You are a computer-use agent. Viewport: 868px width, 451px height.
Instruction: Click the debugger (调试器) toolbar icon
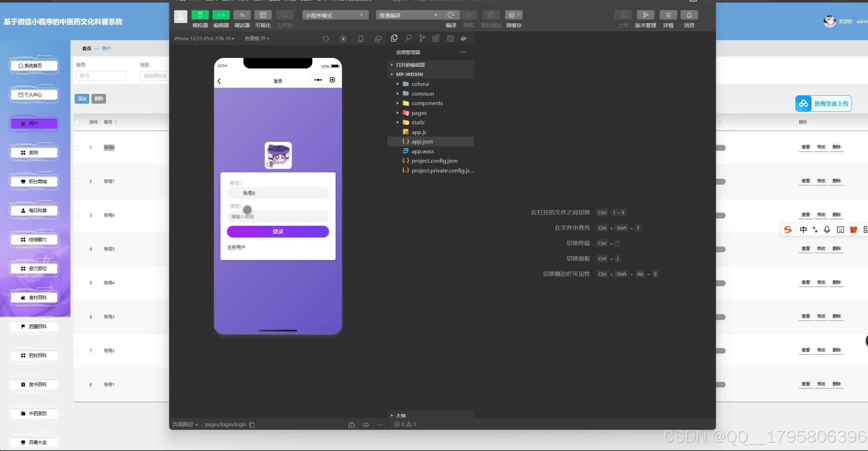(x=242, y=15)
